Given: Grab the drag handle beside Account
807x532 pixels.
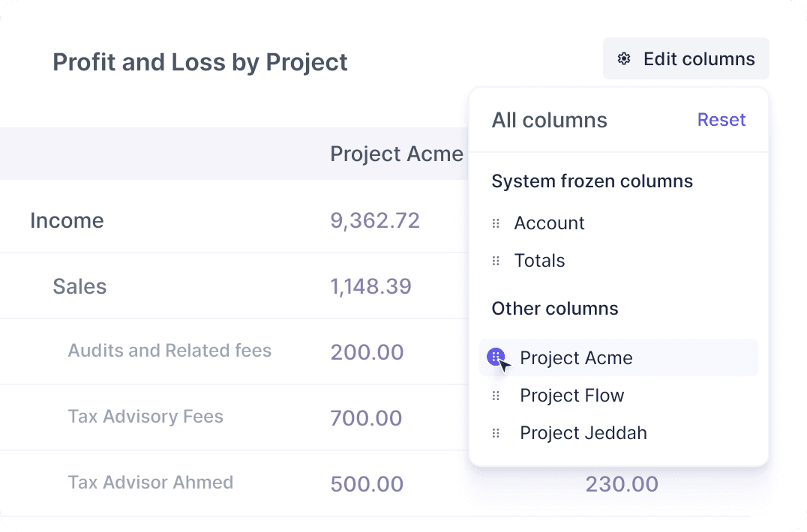Looking at the screenshot, I should click(496, 223).
